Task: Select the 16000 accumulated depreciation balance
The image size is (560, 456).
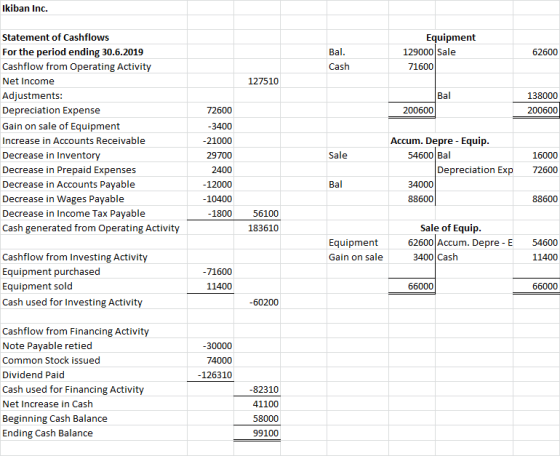Action: pyautogui.click(x=545, y=156)
